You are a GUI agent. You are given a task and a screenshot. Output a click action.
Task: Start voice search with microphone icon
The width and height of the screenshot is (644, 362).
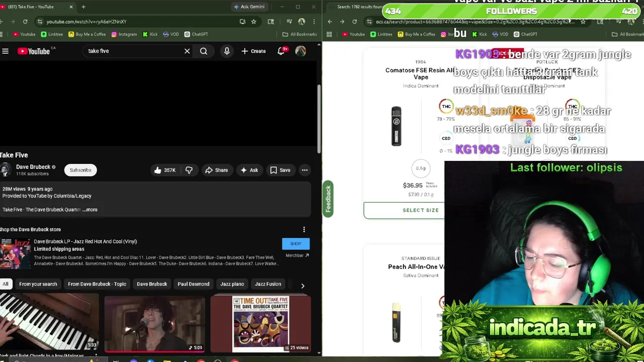coord(227,51)
